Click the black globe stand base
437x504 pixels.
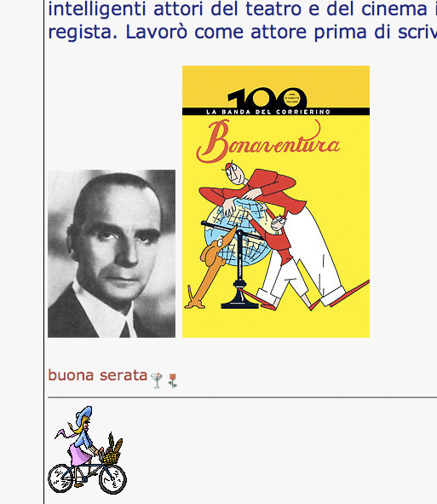240,302
